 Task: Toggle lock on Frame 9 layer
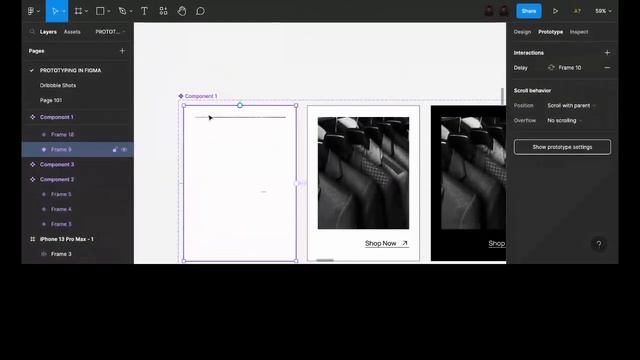point(115,150)
